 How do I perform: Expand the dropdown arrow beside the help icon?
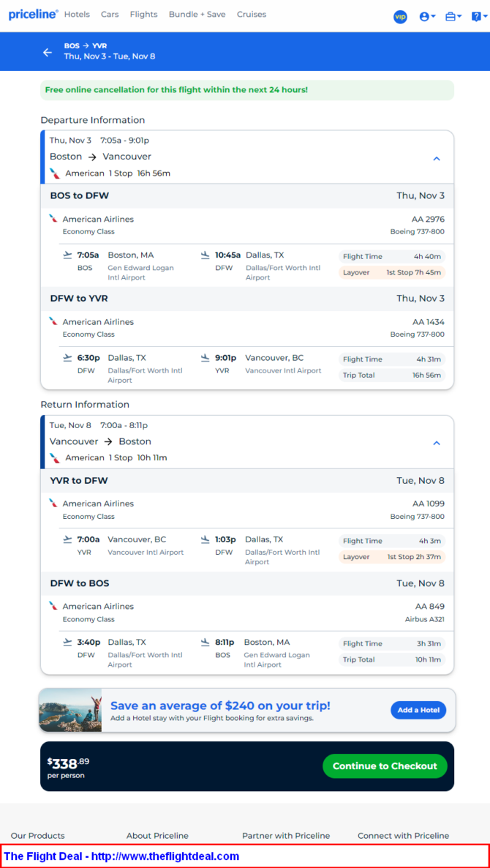[486, 17]
